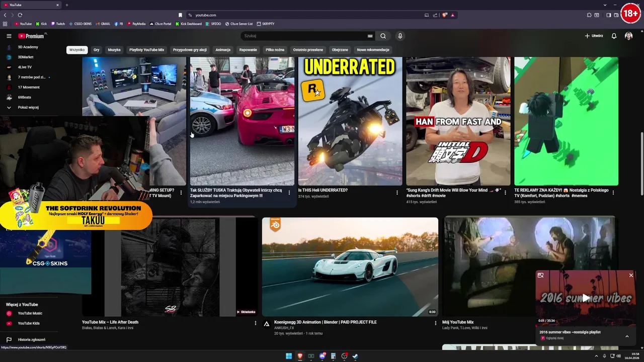Viewport: 644px width, 362px height.
Task: Open the Han from Fast and Furious short thumbnail
Action: tap(458, 121)
